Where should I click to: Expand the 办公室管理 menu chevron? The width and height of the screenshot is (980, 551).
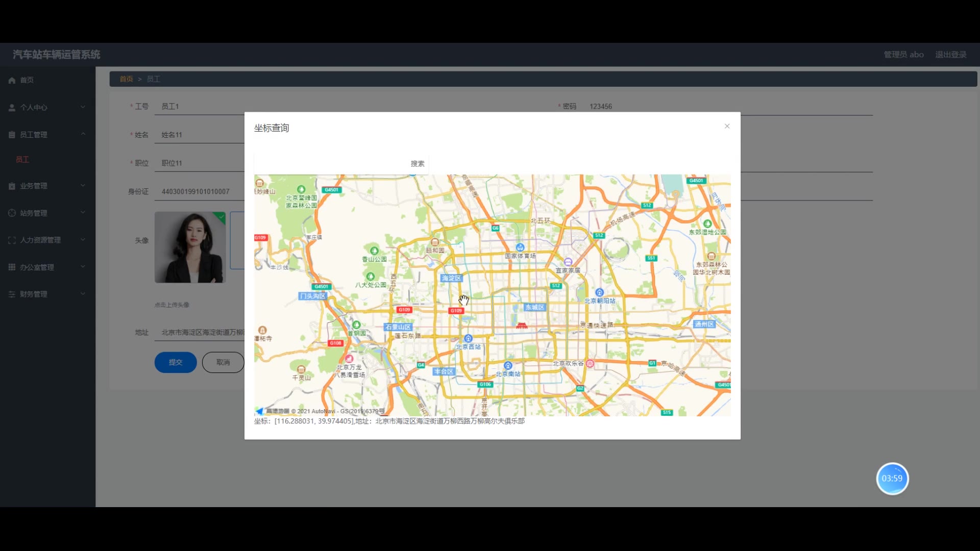click(x=83, y=267)
